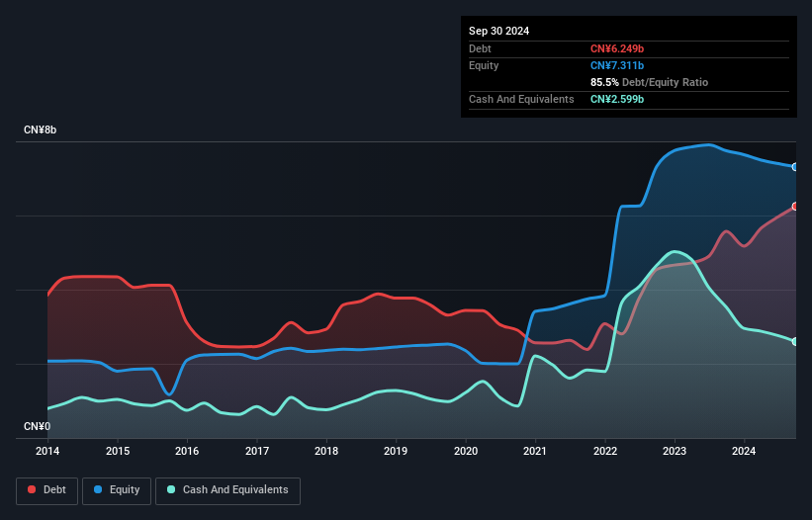Image resolution: width=812 pixels, height=520 pixels.
Task: Toggle the Equity series legend button
Action: click(117, 490)
